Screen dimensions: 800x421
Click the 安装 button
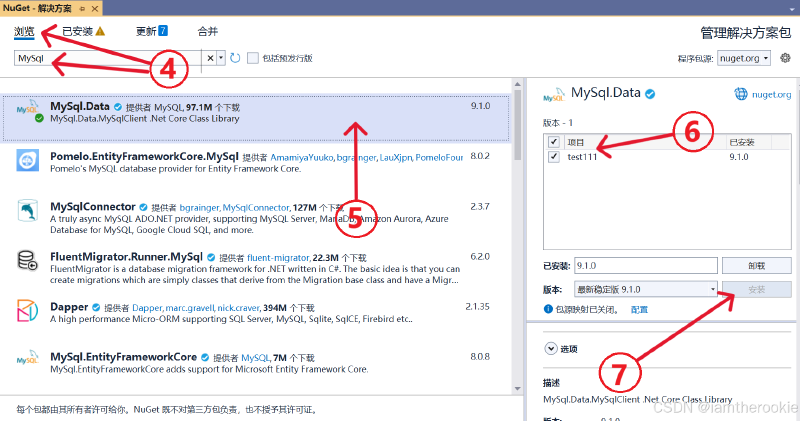coord(757,289)
